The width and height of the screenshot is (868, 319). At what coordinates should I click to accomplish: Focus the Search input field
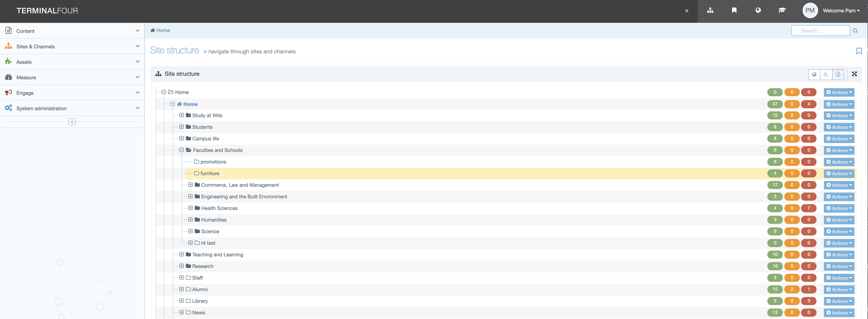(821, 31)
